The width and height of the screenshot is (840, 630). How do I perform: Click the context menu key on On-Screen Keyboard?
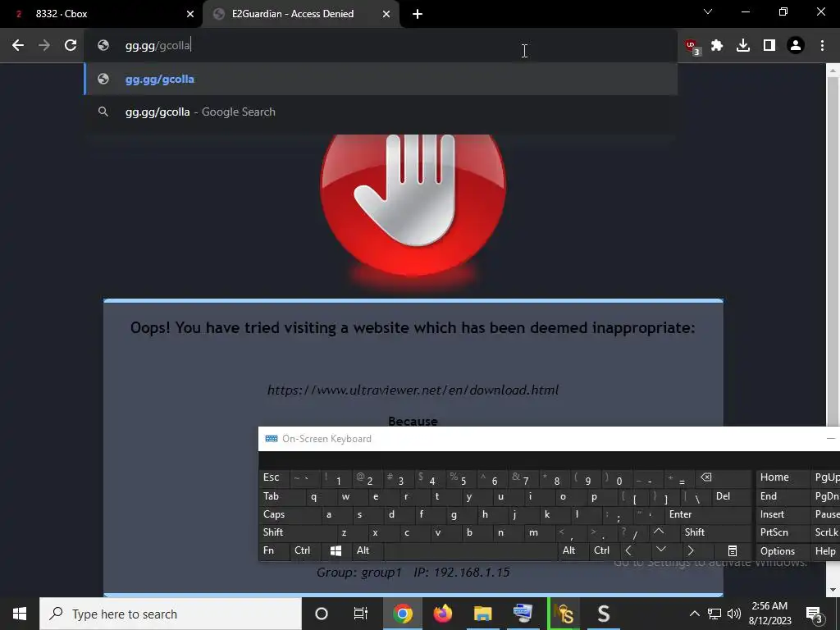coord(733,550)
